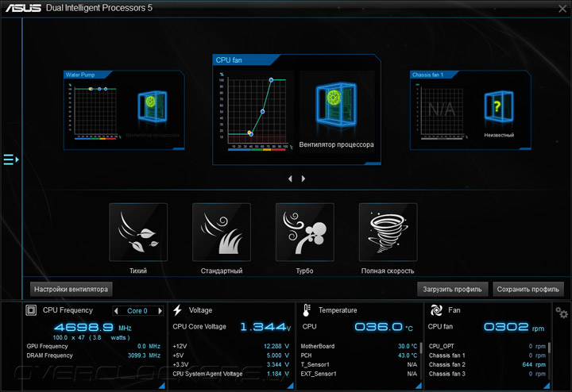Click the CPU System Agent Voltage row
The width and height of the screenshot is (572, 392).
(231, 374)
